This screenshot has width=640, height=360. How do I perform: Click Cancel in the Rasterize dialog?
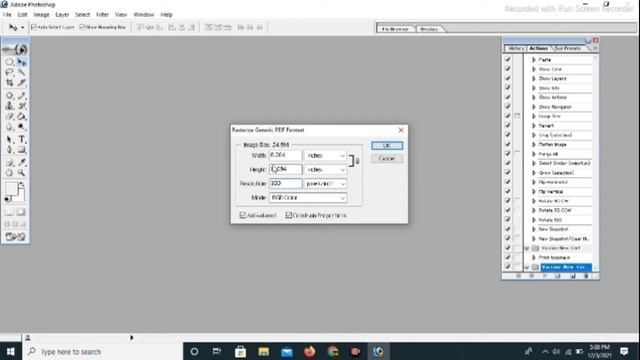(387, 158)
